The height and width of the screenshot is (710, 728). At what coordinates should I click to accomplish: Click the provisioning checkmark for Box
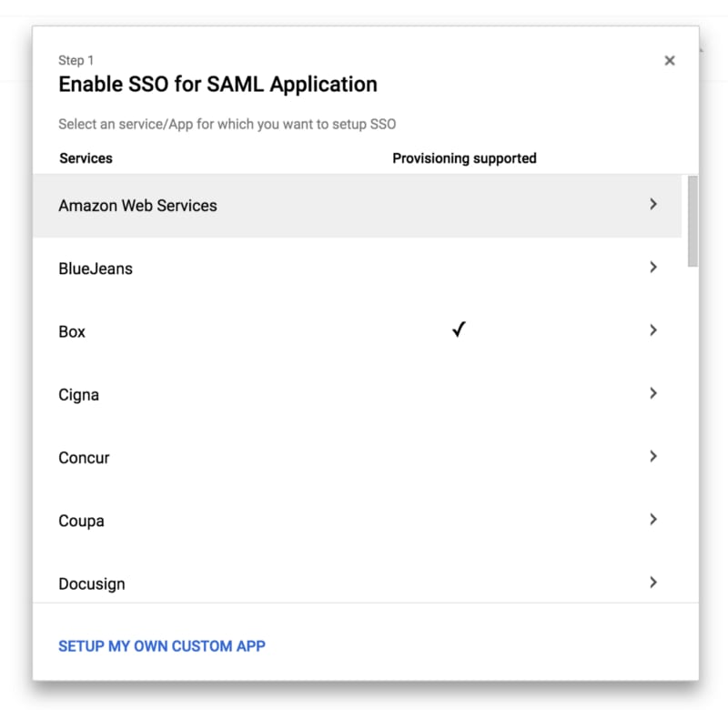click(x=459, y=330)
